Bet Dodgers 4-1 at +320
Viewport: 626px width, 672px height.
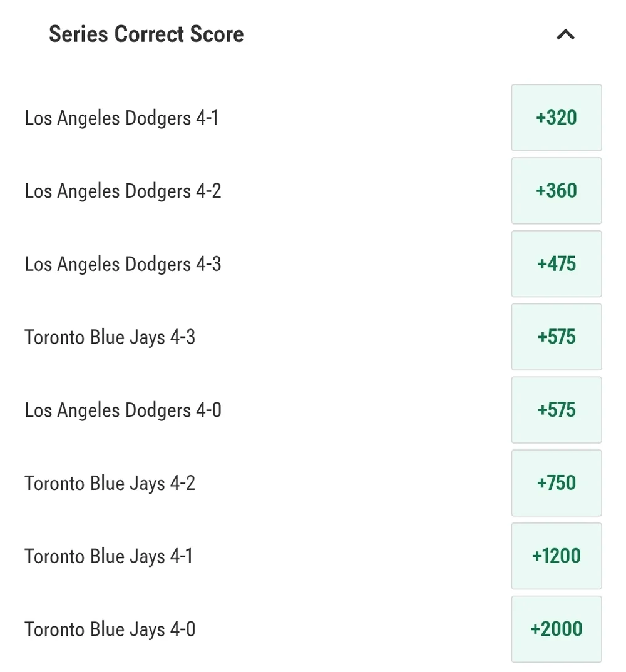[556, 118]
